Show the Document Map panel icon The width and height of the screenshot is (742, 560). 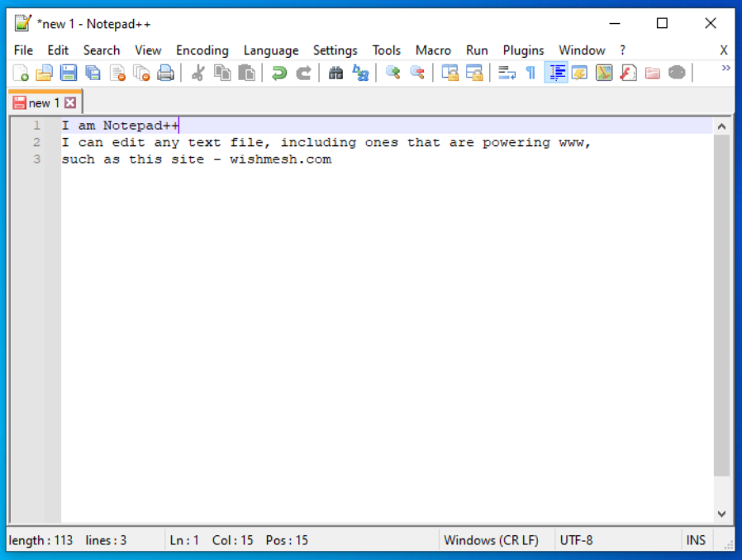[x=604, y=73]
